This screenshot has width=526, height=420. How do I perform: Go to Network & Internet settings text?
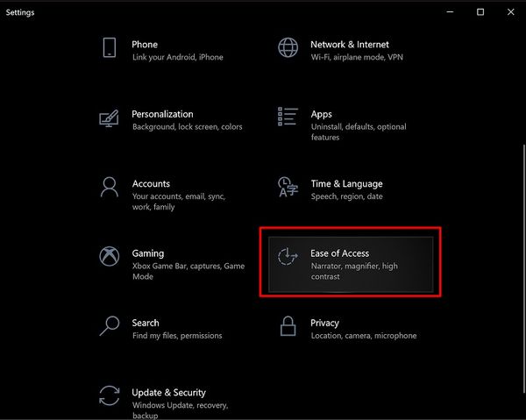coord(349,44)
